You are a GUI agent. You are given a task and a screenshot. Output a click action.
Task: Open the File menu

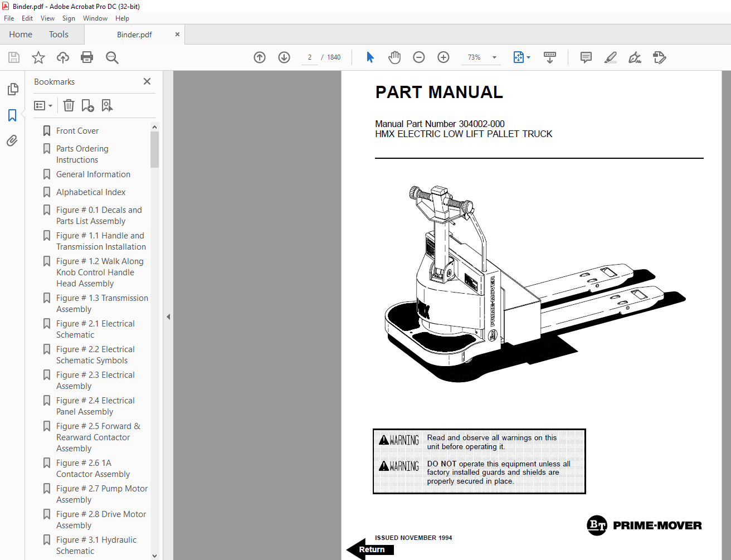point(9,18)
